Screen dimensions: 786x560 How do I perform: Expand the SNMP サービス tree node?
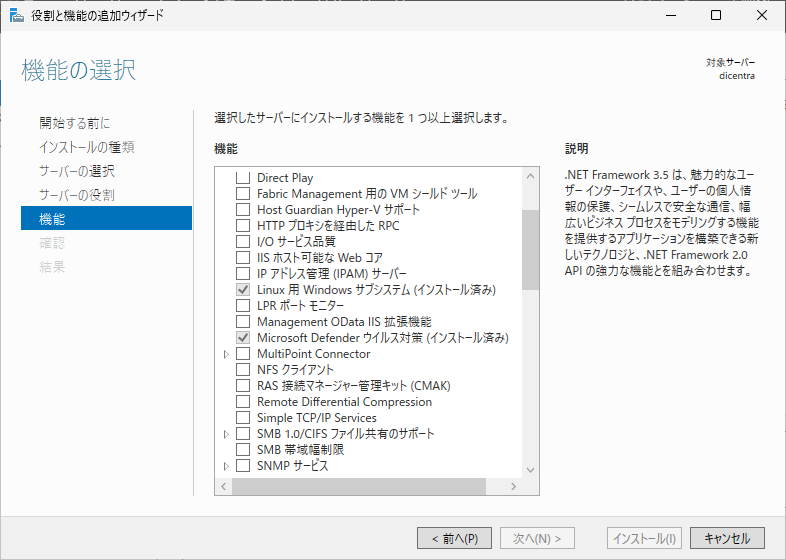(x=226, y=466)
